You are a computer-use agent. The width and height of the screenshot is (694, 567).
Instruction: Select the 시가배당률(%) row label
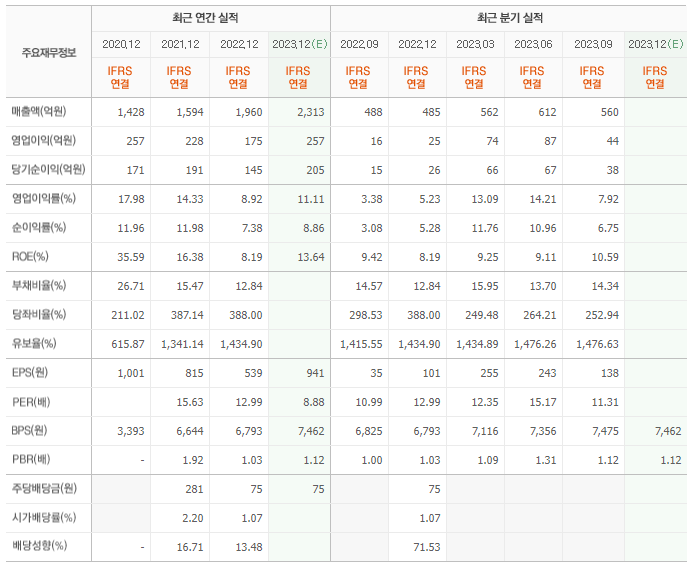click(44, 518)
